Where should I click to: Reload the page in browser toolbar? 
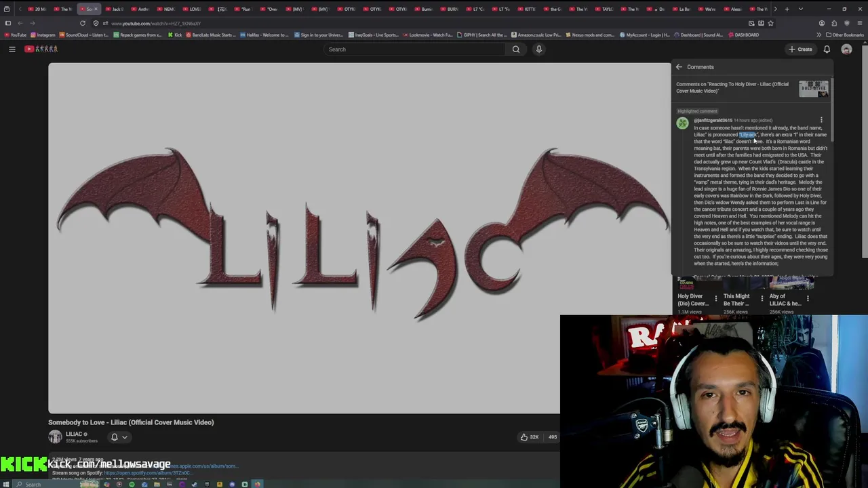(x=83, y=23)
